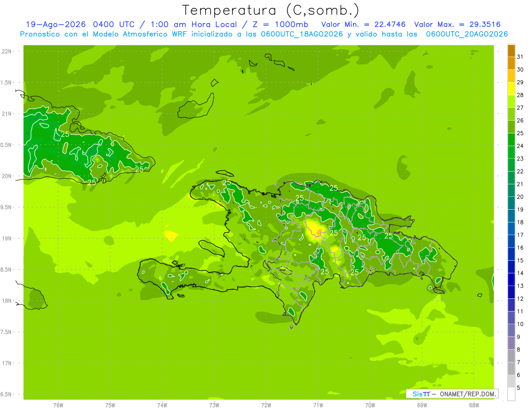The height and width of the screenshot is (411, 532).
Task: Click the '68W' longitude label
Action: click(x=474, y=405)
